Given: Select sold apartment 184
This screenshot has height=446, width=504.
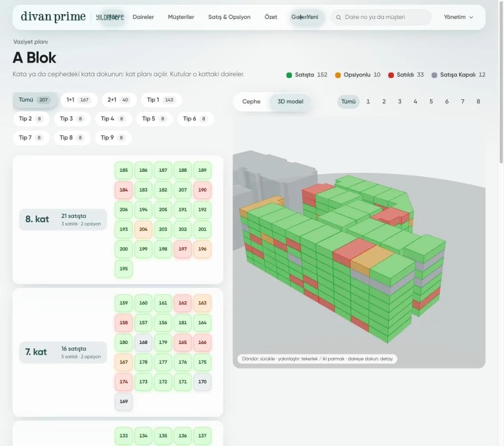Looking at the screenshot, I should (124, 190).
